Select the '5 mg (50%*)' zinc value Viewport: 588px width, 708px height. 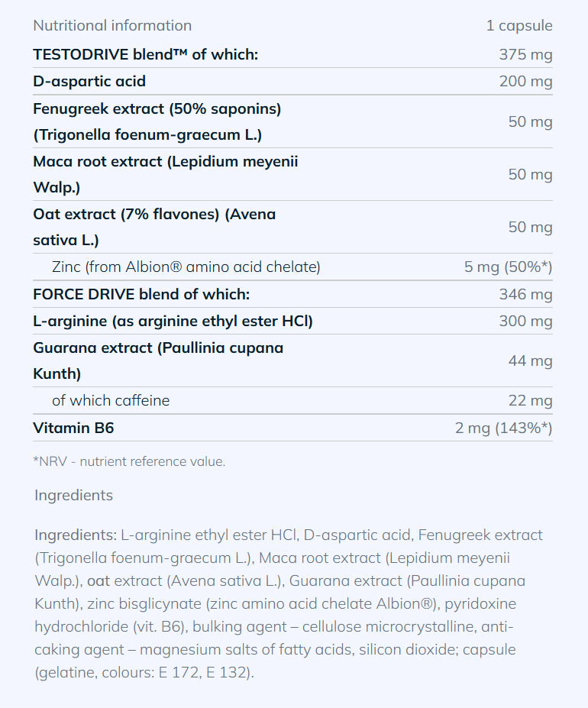pyautogui.click(x=508, y=267)
